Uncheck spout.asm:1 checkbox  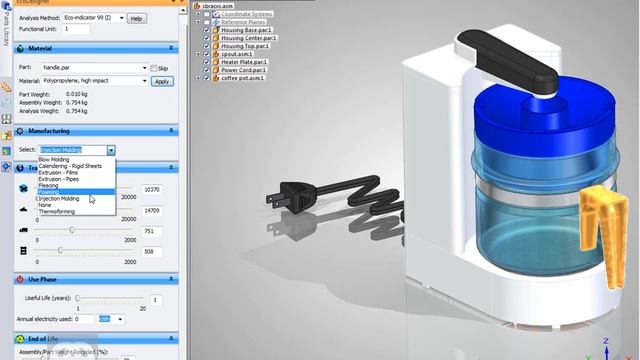(207, 54)
